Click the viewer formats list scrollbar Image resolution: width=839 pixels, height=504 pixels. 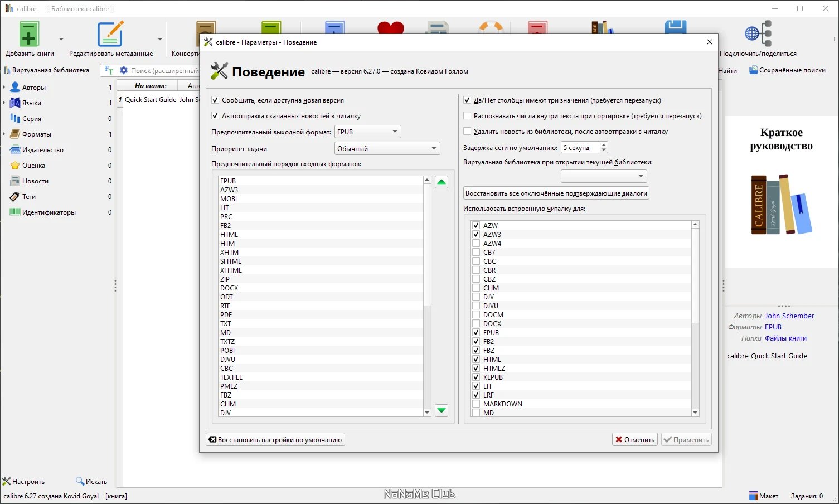695,276
